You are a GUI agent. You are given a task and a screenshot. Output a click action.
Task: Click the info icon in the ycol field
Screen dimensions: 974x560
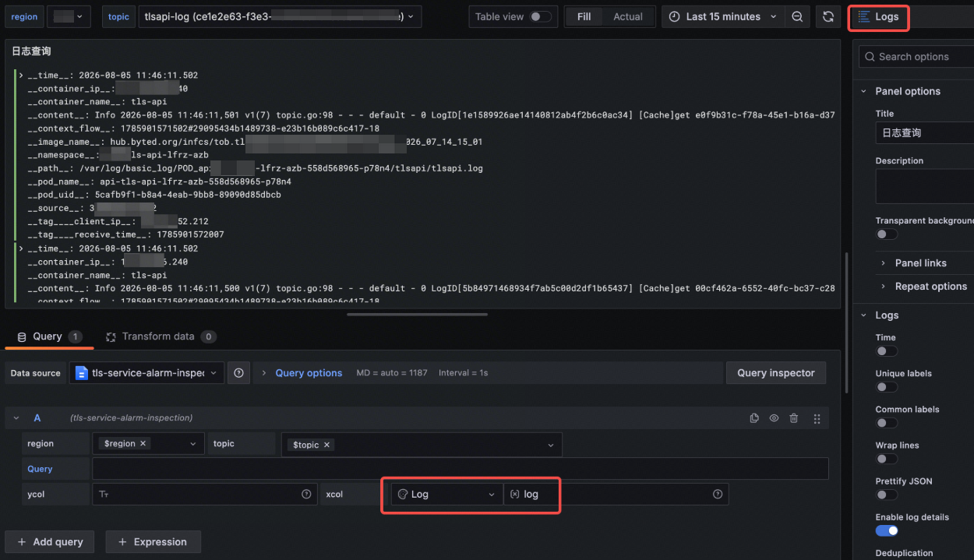pos(306,495)
